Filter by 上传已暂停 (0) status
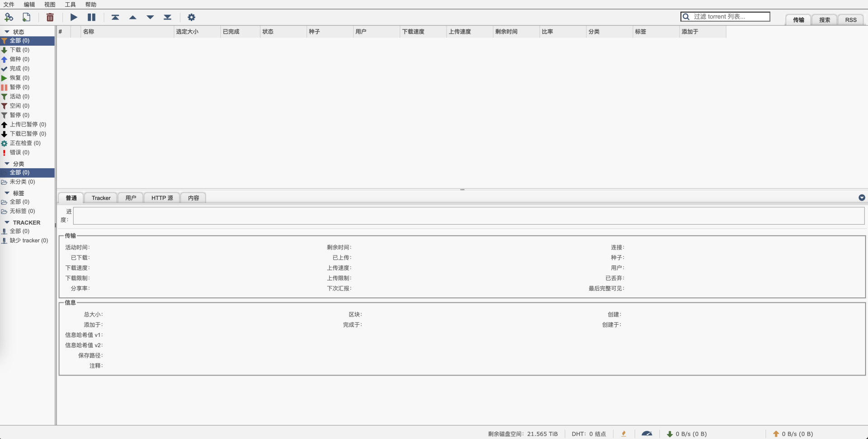This screenshot has width=868, height=439. 27,124
